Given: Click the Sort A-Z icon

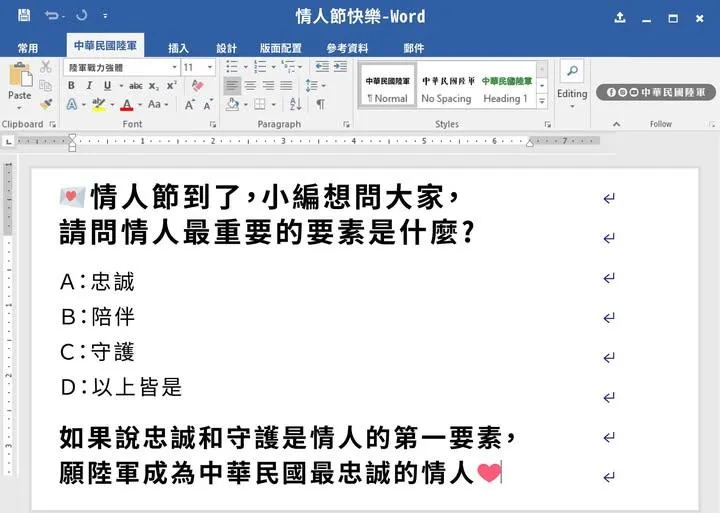Looking at the screenshot, I should 295,105.
